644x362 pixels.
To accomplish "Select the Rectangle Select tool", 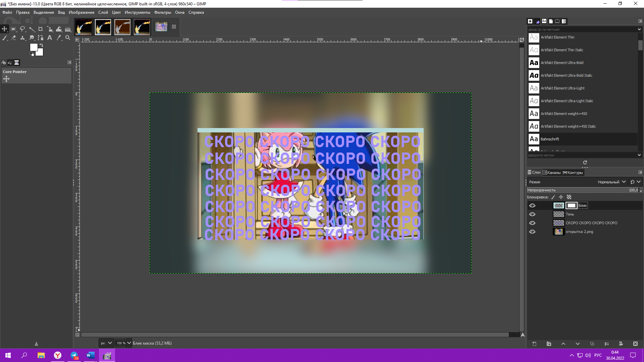I will tap(13, 29).
